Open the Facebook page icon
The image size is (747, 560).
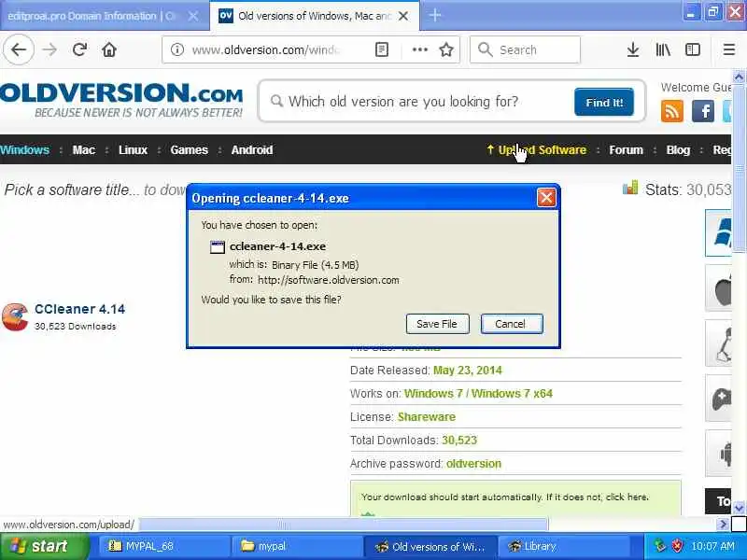[703, 111]
